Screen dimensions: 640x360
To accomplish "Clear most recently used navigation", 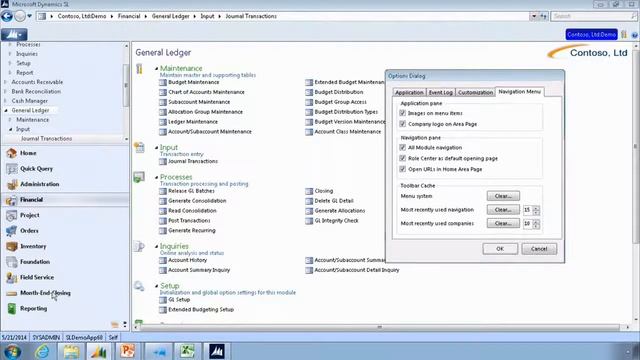I will coord(503,210).
